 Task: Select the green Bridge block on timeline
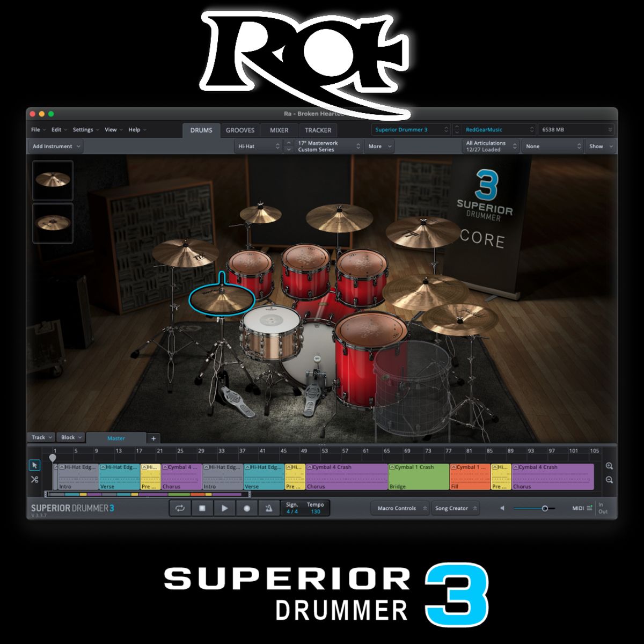click(418, 477)
